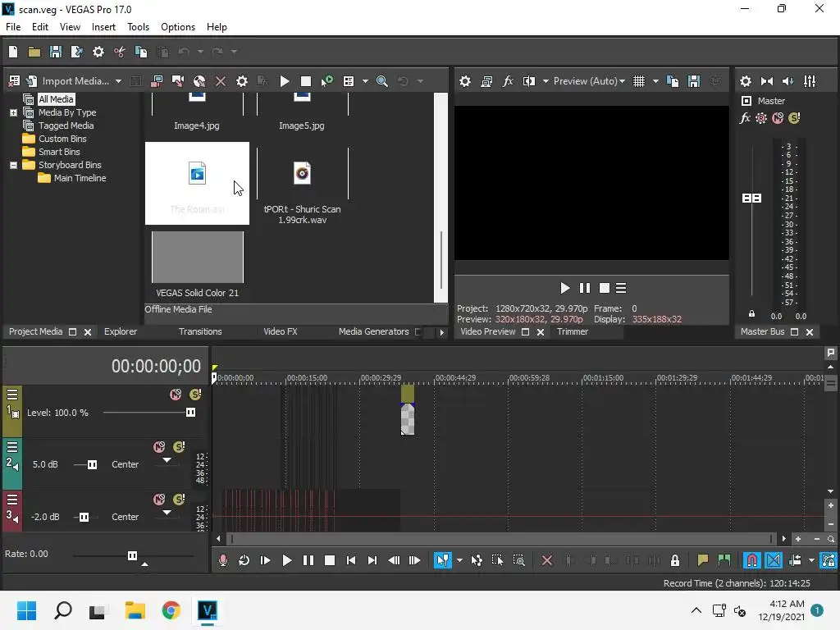Open the Options menu

click(178, 27)
